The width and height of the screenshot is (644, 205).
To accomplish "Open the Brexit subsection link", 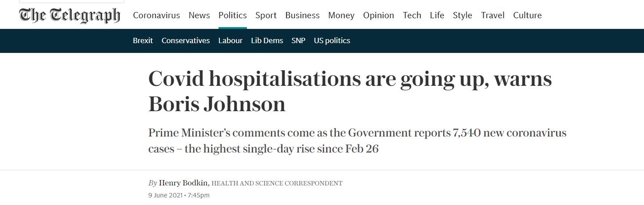I will click(x=143, y=40).
